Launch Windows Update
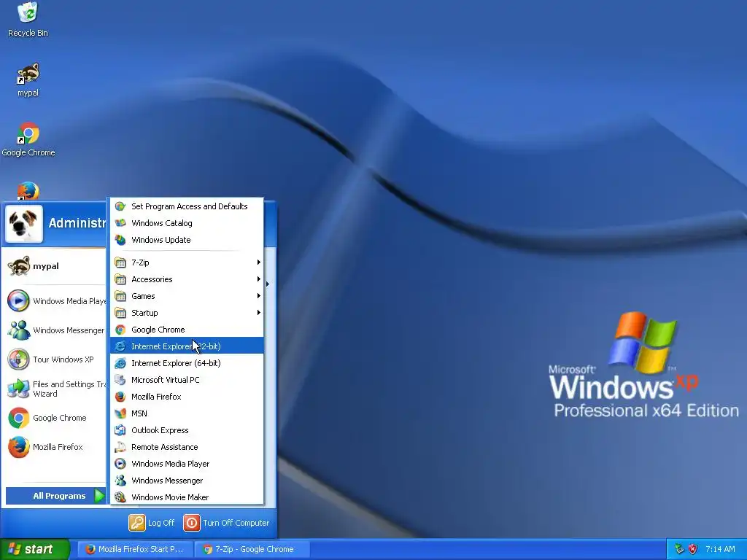The image size is (747, 560). click(x=187, y=240)
